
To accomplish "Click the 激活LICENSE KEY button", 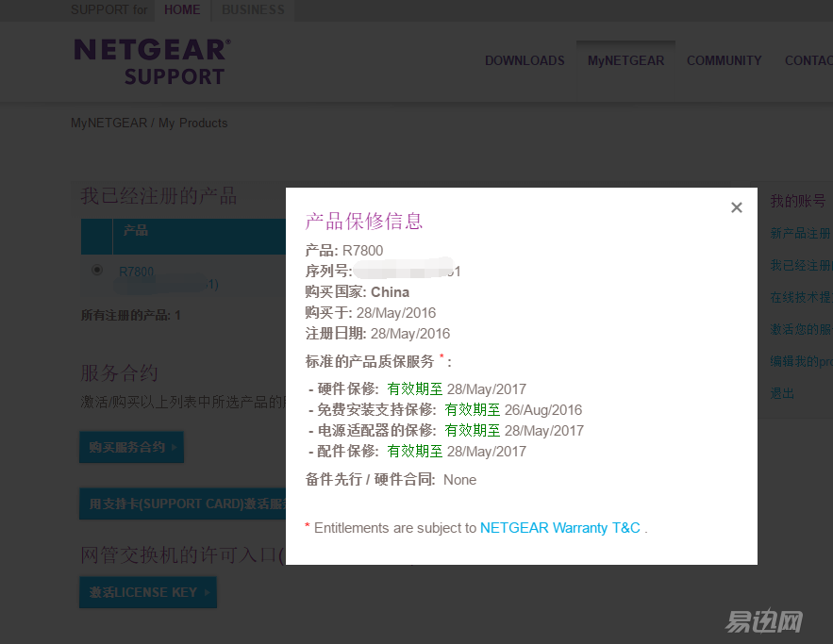I will point(148,592).
